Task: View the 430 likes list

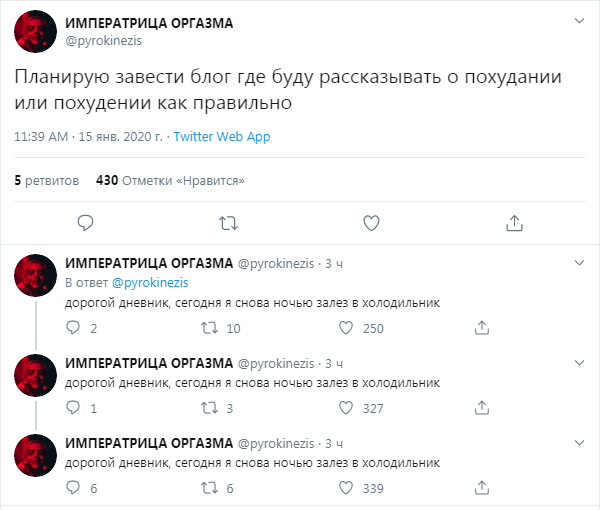Action: [170, 181]
